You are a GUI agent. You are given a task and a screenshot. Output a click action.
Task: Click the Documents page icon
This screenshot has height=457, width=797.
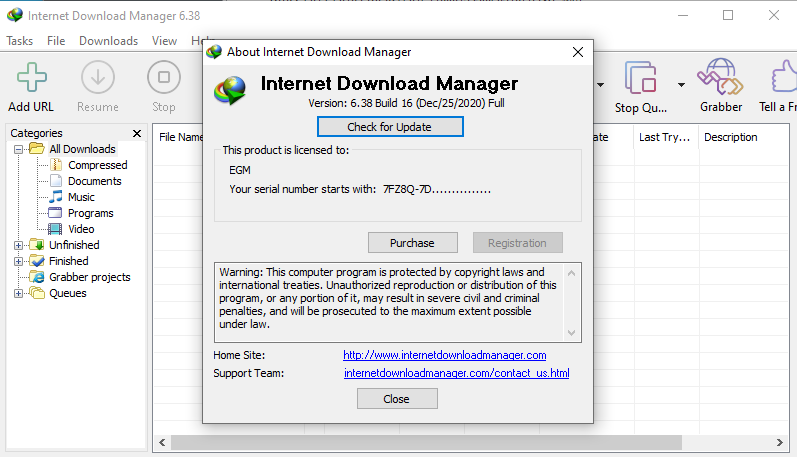coord(56,181)
